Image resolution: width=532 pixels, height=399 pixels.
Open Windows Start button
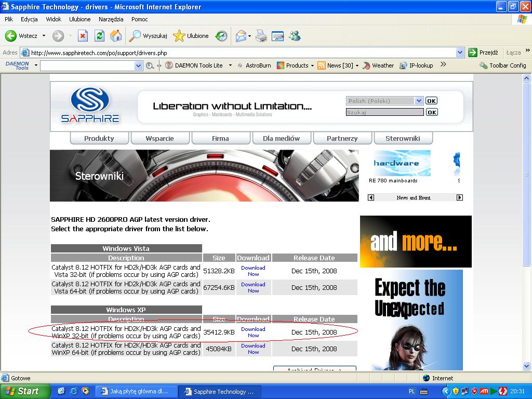(x=24, y=391)
